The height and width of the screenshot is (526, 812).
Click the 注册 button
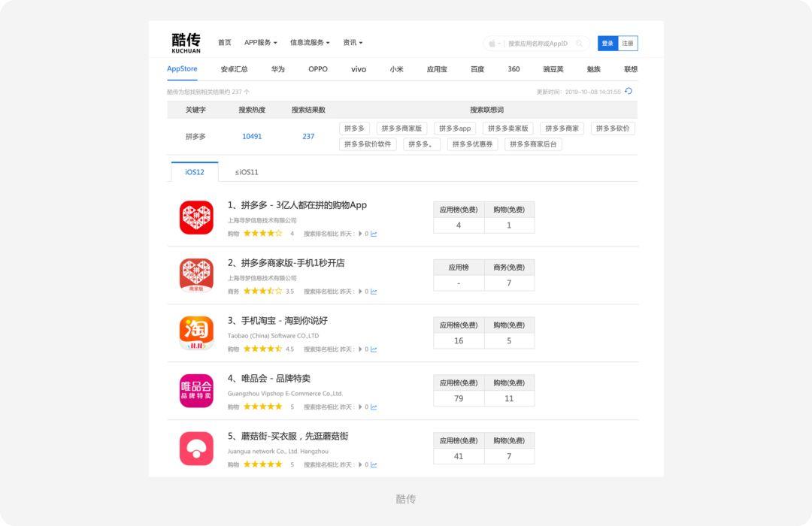628,44
